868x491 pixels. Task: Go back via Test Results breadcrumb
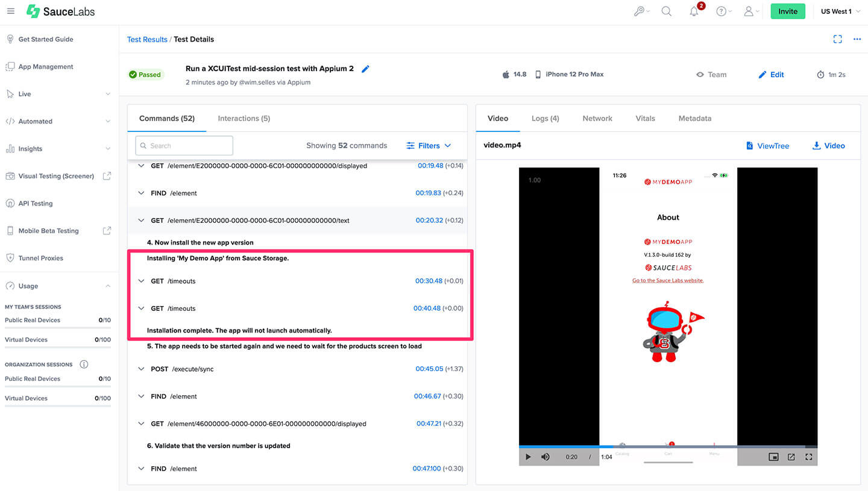(147, 39)
